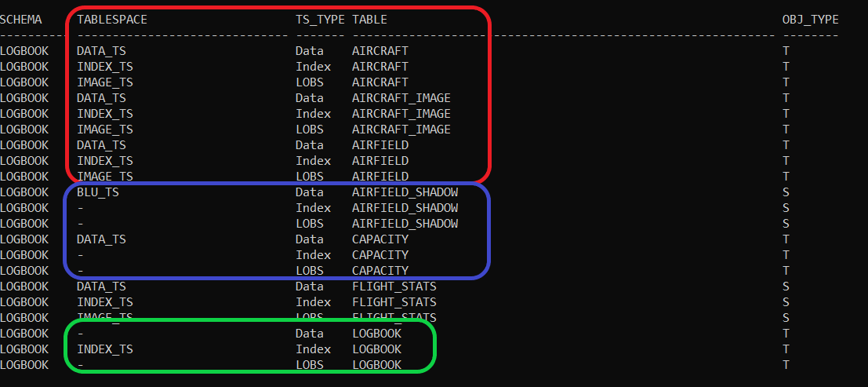The image size is (868, 387).
Task: Click AIRCRAFT table name in its Index row
Action: (380, 67)
